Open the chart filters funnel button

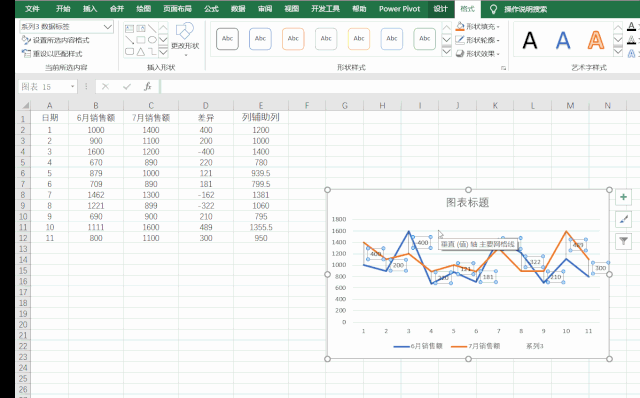pyautogui.click(x=623, y=241)
